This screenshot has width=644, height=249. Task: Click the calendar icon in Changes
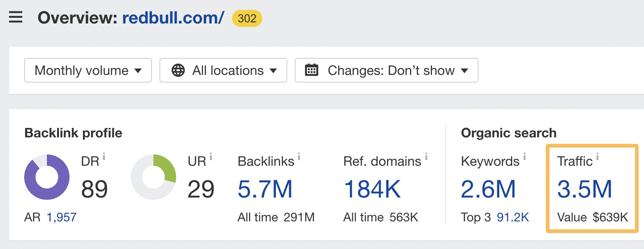coord(311,70)
